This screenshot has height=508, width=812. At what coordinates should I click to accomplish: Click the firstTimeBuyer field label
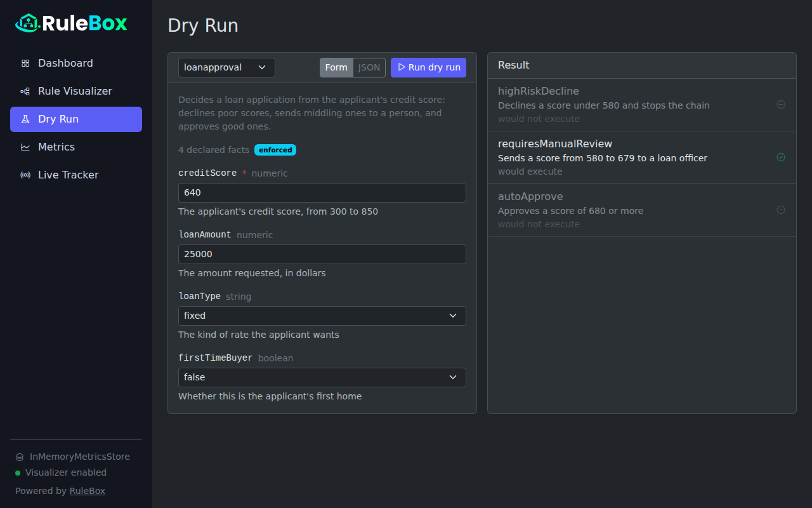click(x=215, y=358)
